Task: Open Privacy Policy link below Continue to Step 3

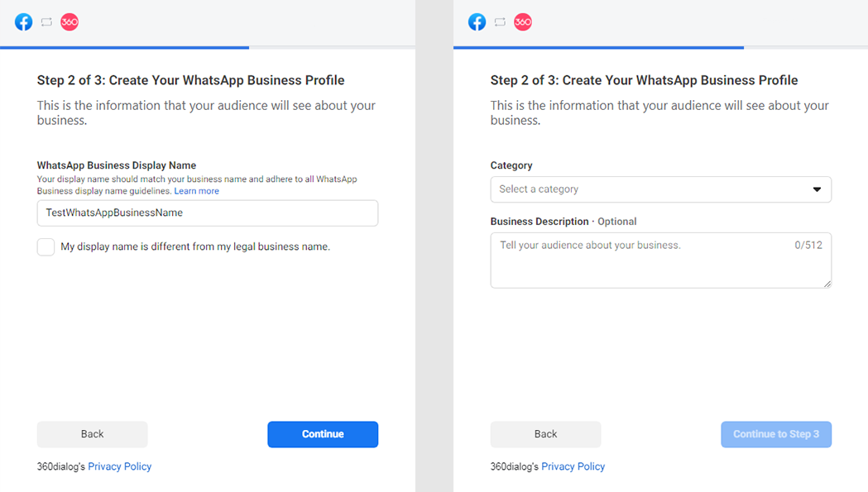Action: coord(573,466)
